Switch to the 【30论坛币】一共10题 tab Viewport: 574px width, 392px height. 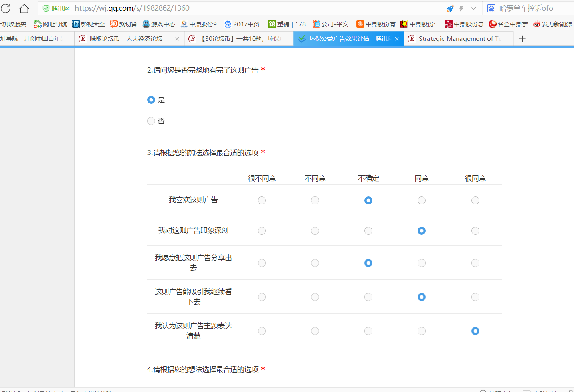239,39
